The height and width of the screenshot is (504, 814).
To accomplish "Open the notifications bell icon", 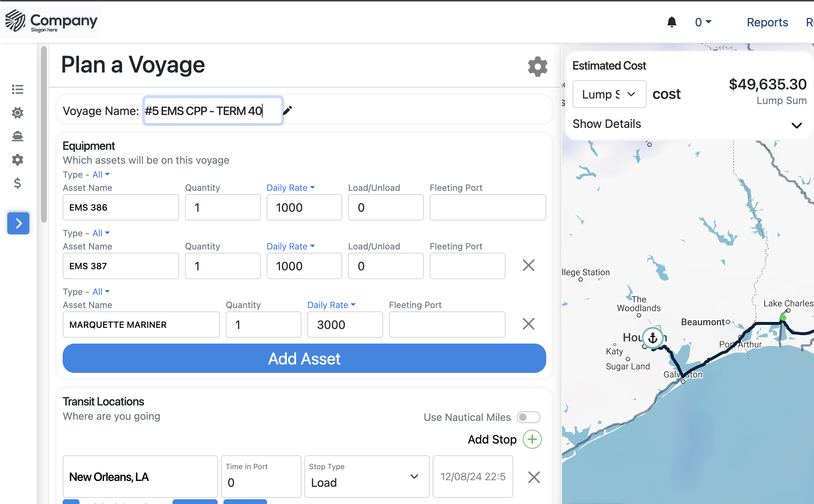I will coord(671,22).
